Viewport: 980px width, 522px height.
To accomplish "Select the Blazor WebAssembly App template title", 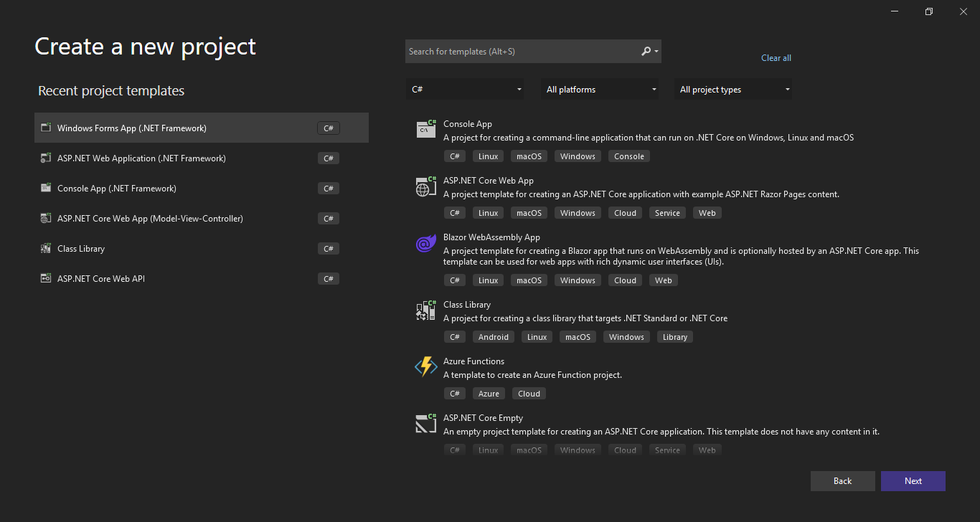I will tap(491, 237).
